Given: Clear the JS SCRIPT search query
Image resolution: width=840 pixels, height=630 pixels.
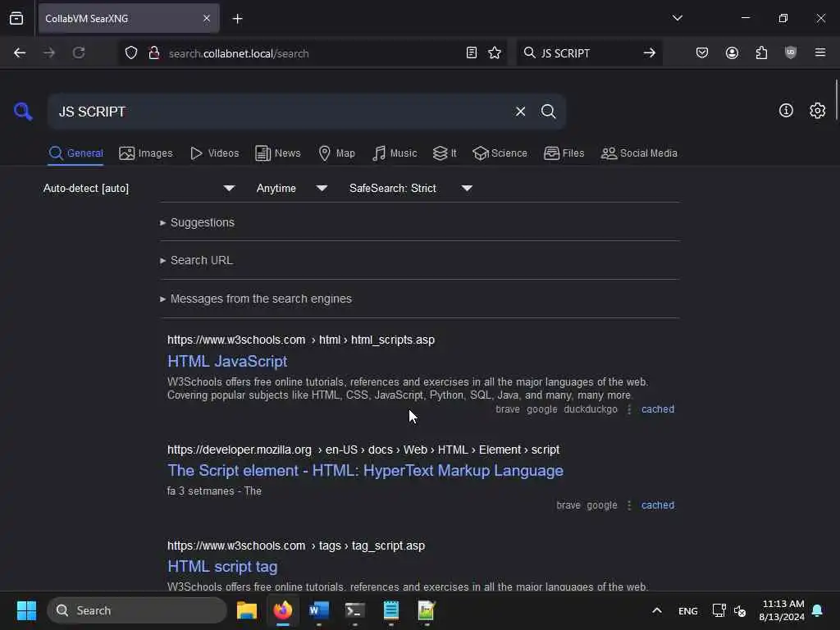Looking at the screenshot, I should (520, 112).
